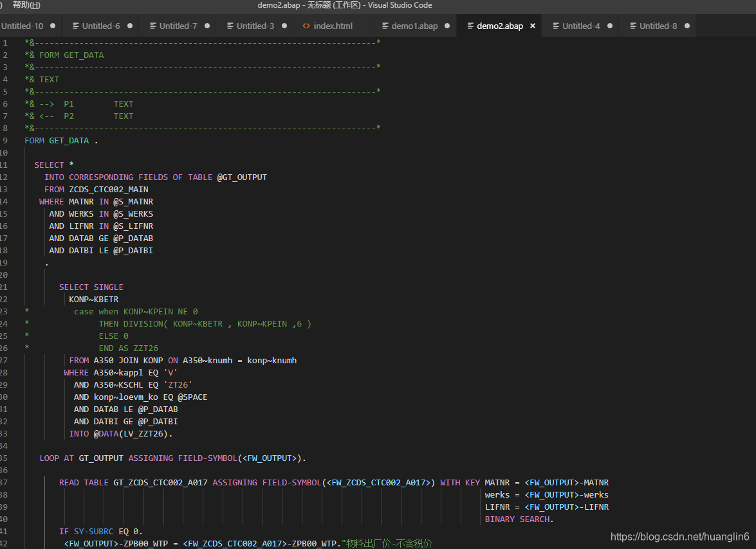Click 'ZCDS_CTC002_MAIN' in the FROM clause
The height and width of the screenshot is (549, 756).
[x=109, y=189]
